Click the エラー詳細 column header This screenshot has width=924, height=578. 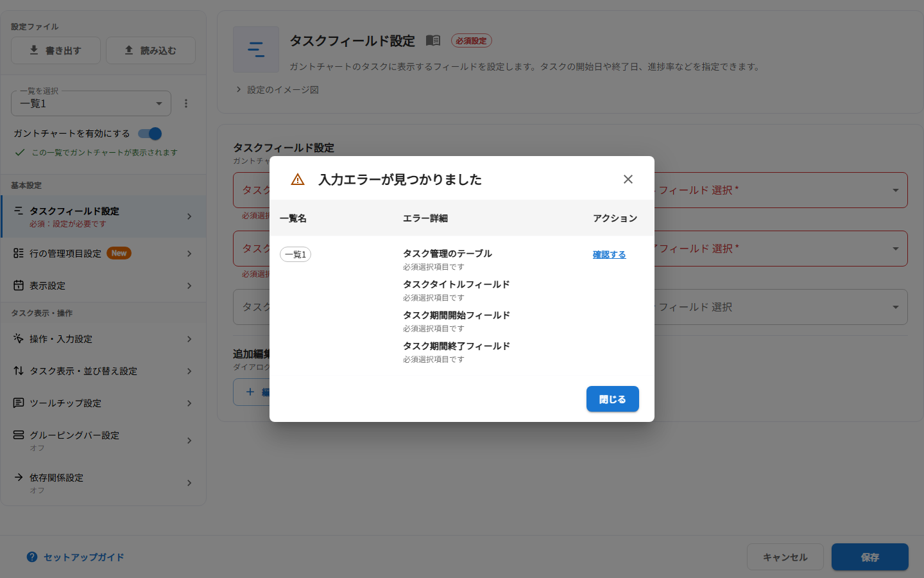(425, 218)
